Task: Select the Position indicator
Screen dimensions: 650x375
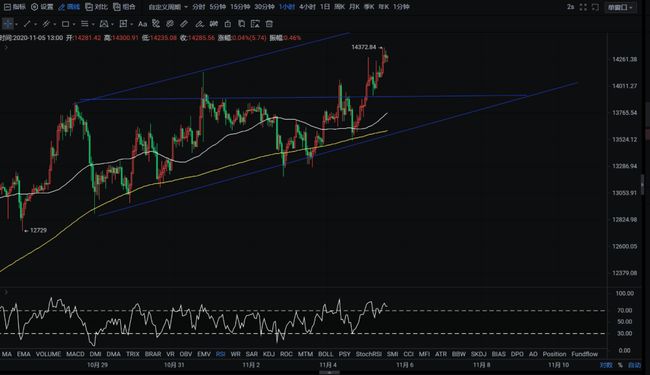Action: tap(554, 354)
